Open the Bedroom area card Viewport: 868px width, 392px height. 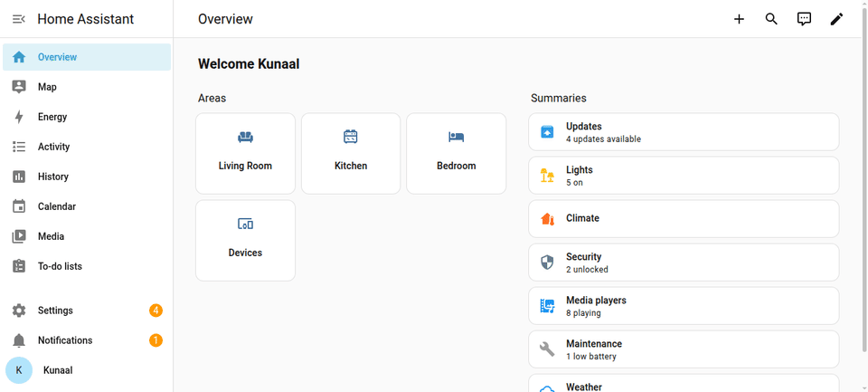click(x=456, y=154)
